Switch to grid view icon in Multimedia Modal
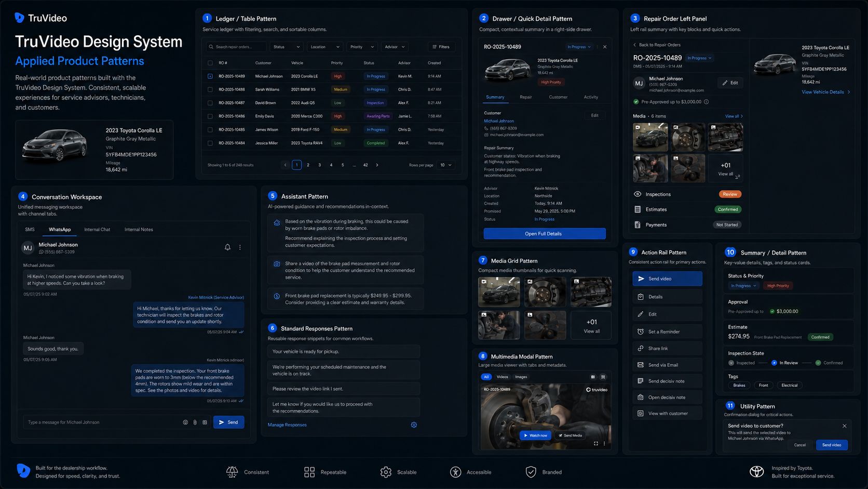The width and height of the screenshot is (868, 489). point(593,377)
